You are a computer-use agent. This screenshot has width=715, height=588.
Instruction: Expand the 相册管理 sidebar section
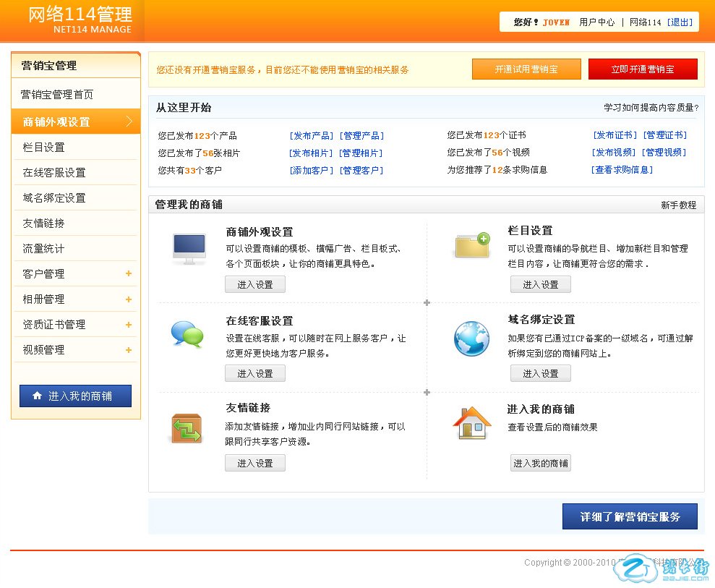pos(129,299)
